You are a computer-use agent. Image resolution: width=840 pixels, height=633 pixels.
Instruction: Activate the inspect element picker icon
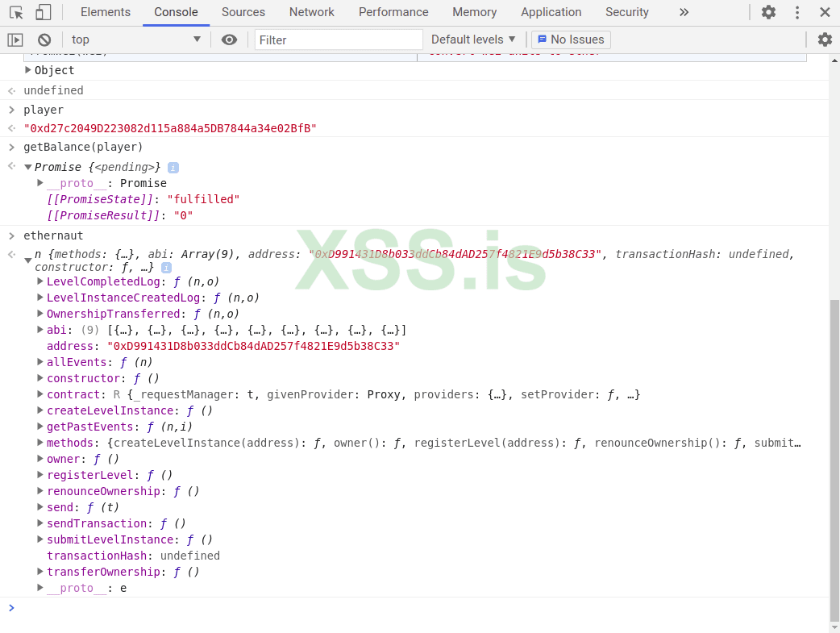click(16, 12)
